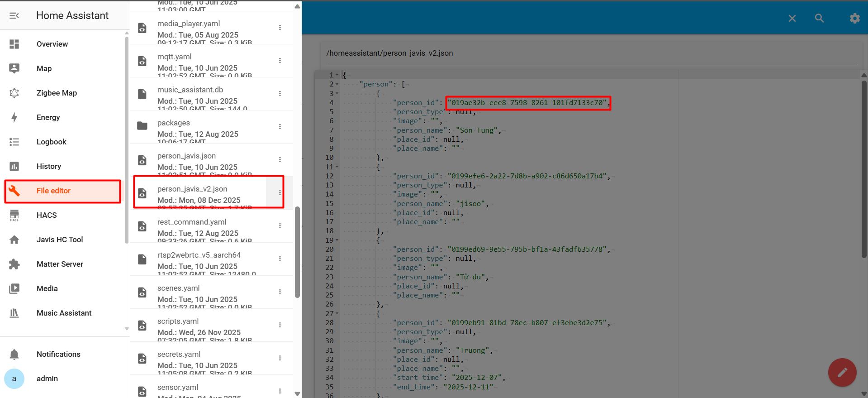
Task: Open options menu for scripts.yaml
Action: tap(280, 325)
